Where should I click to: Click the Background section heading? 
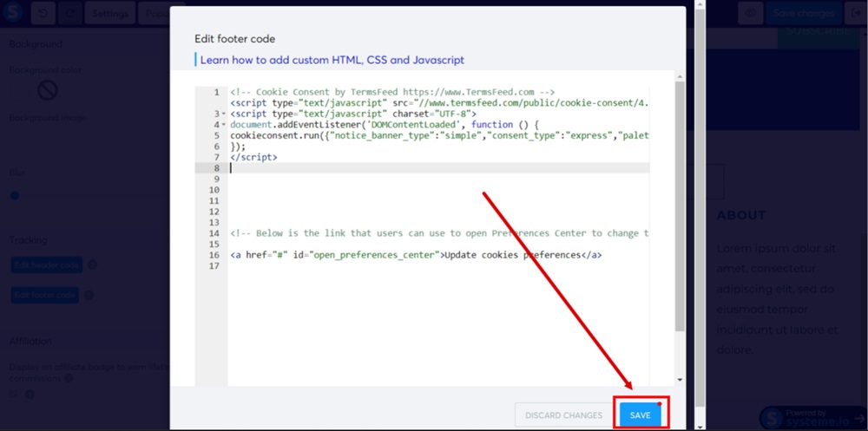point(36,44)
